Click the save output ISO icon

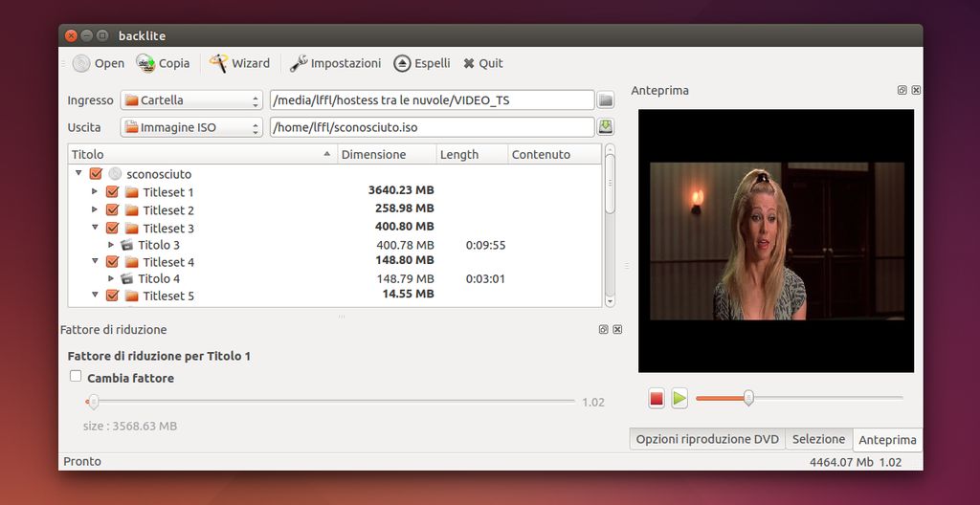605,127
